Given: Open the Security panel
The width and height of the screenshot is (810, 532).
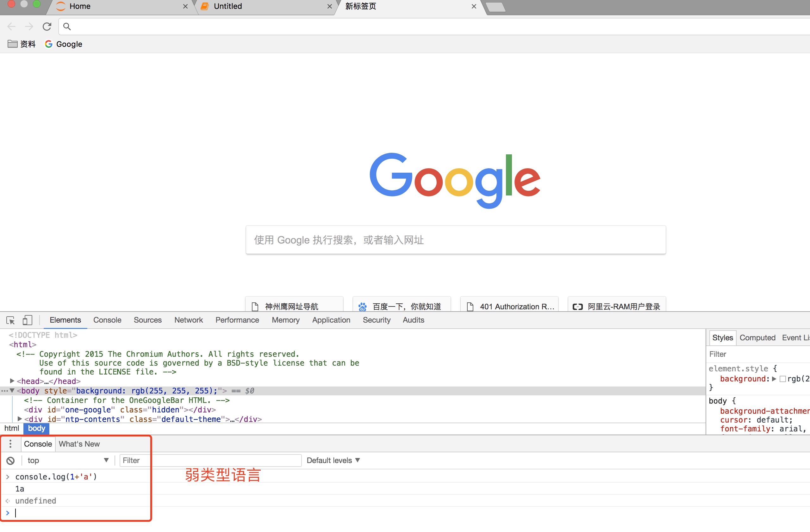Looking at the screenshot, I should (x=377, y=320).
